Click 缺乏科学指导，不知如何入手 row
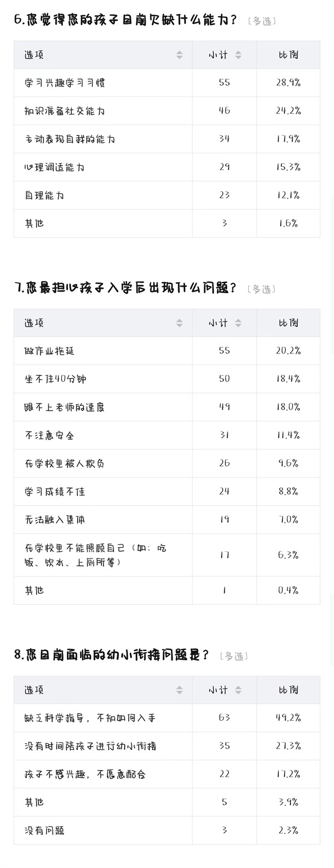Image resolution: width=334 pixels, height=868 pixels. click(x=167, y=717)
